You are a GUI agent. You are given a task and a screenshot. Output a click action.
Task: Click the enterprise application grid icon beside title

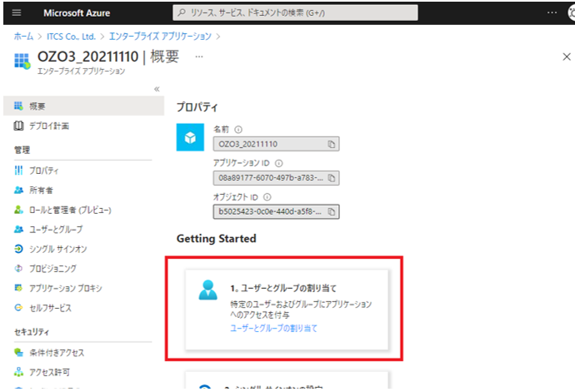(22, 61)
